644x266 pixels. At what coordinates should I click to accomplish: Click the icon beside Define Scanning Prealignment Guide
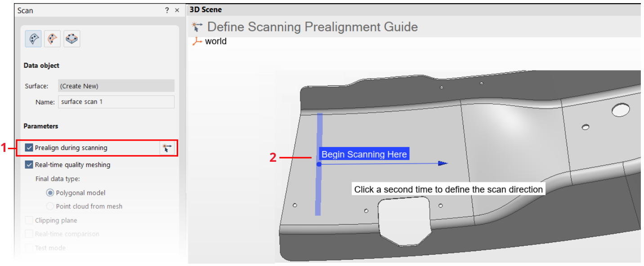pos(197,27)
